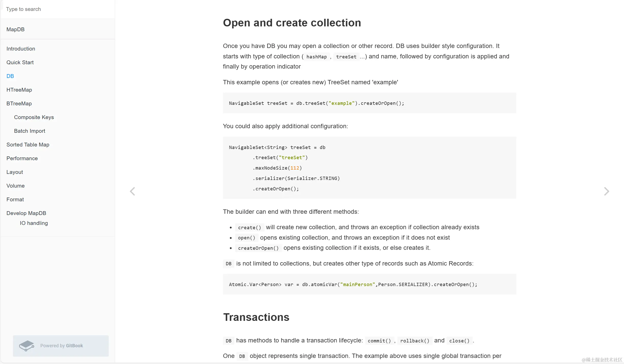The width and height of the screenshot is (624, 364).
Task: Open the Quick Start chapter
Action: pyautogui.click(x=20, y=62)
